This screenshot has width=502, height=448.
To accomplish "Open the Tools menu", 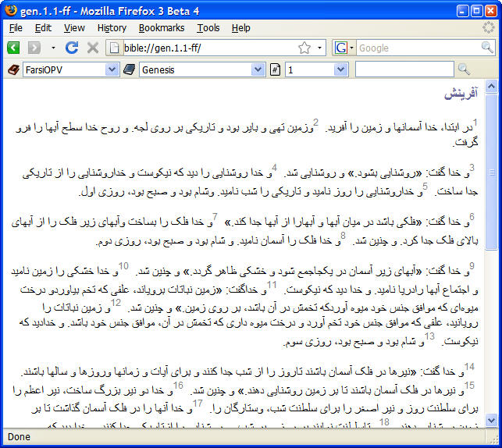I will [x=208, y=28].
